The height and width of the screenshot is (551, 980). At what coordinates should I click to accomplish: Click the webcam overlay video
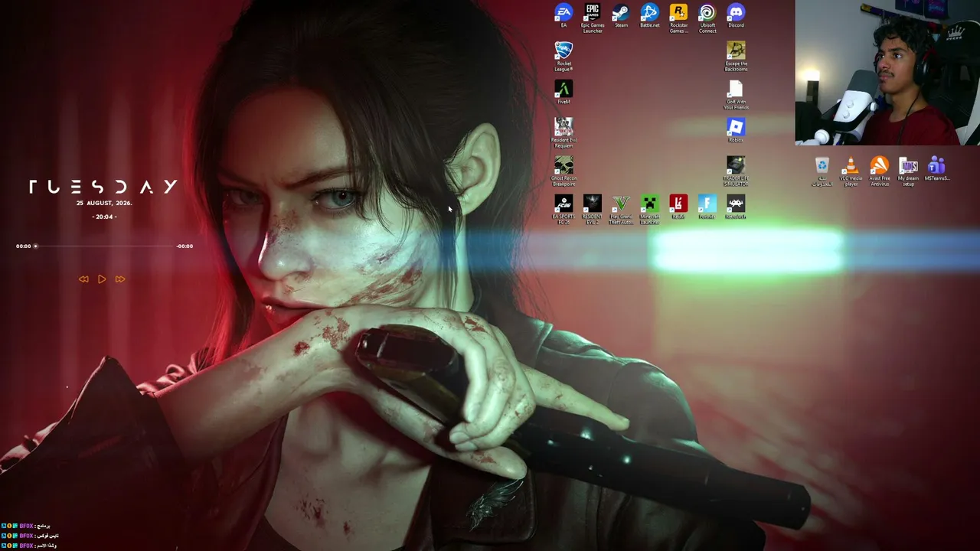point(887,73)
